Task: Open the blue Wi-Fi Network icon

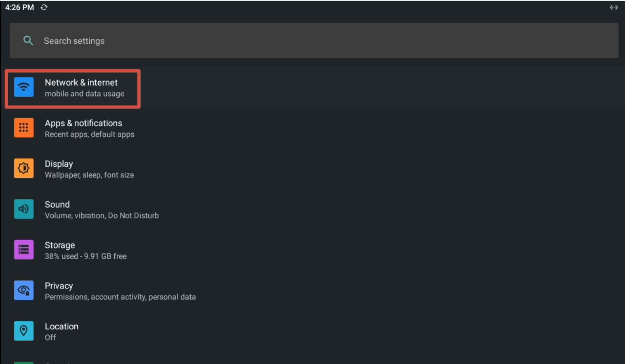Action: [x=24, y=87]
